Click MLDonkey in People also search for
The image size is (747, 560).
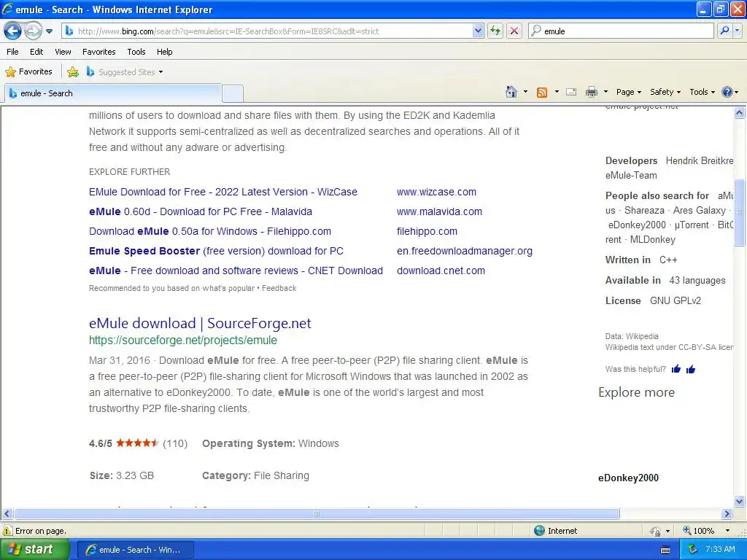(x=653, y=239)
